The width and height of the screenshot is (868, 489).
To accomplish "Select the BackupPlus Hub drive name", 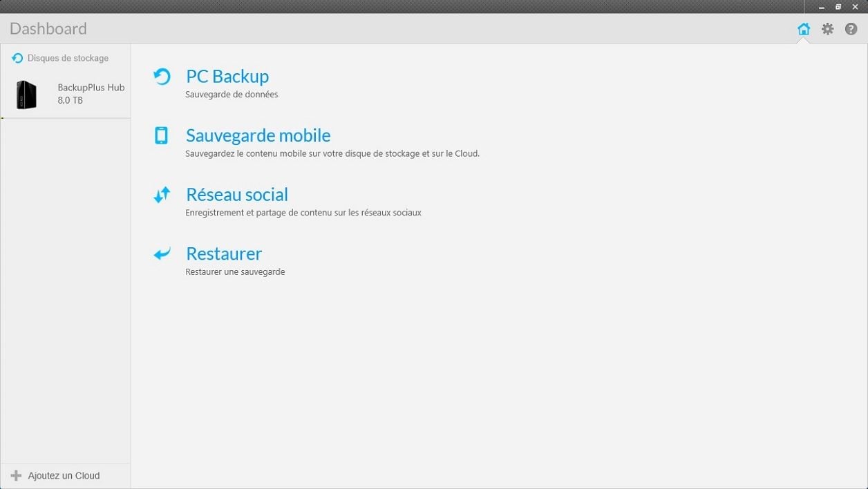I will [x=91, y=88].
